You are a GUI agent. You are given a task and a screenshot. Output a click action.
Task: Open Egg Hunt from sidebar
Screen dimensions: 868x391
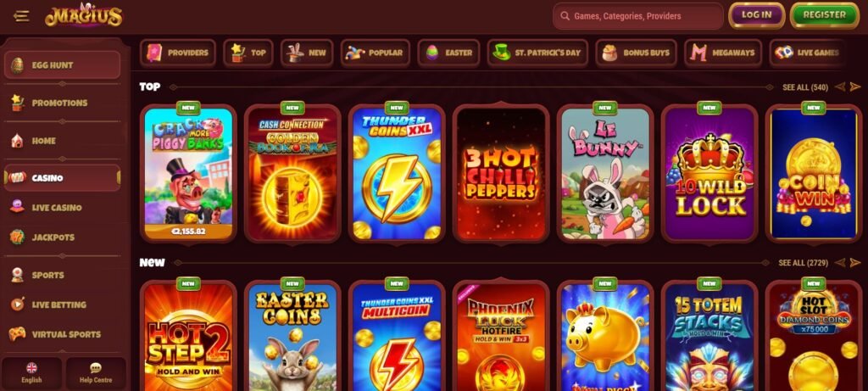tap(62, 64)
